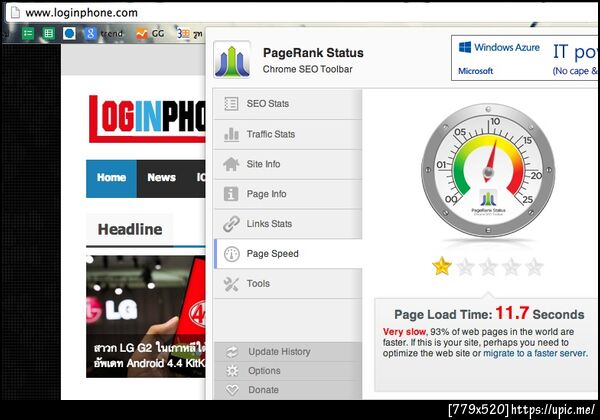Click the Links Stats chain icon
The width and height of the screenshot is (600, 420).
(231, 224)
